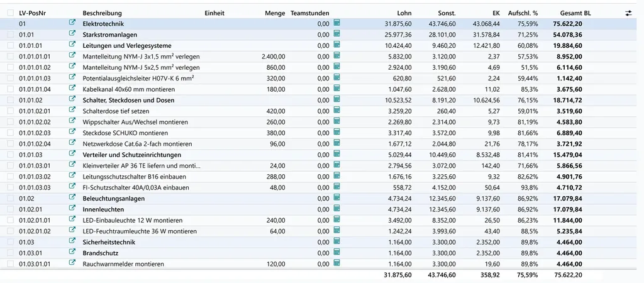Open calculator for Wippschalter Aus/Wechsel row
The image size is (644, 283).
(337, 121)
